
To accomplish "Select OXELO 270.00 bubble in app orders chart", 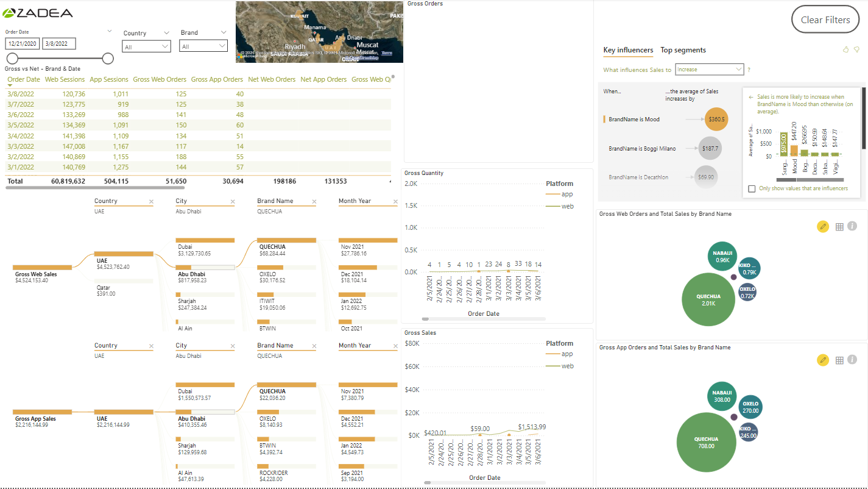I will pos(750,407).
